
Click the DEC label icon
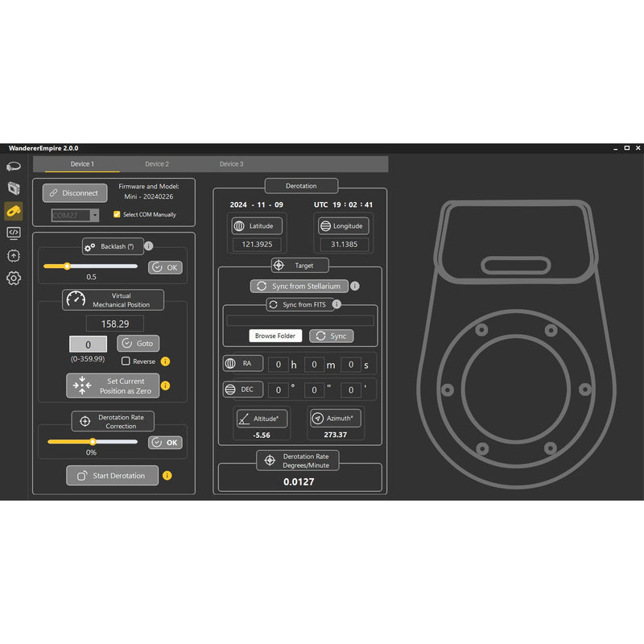point(243,389)
